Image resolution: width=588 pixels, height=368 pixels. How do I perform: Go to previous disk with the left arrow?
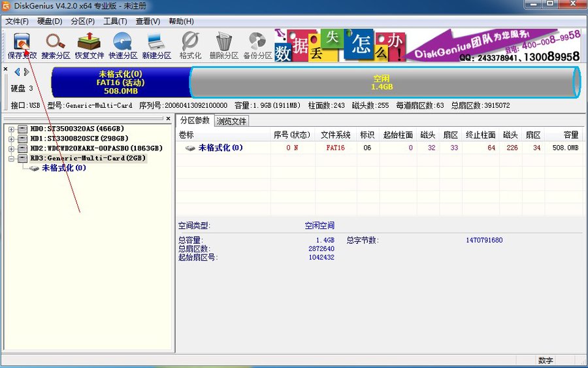17,72
